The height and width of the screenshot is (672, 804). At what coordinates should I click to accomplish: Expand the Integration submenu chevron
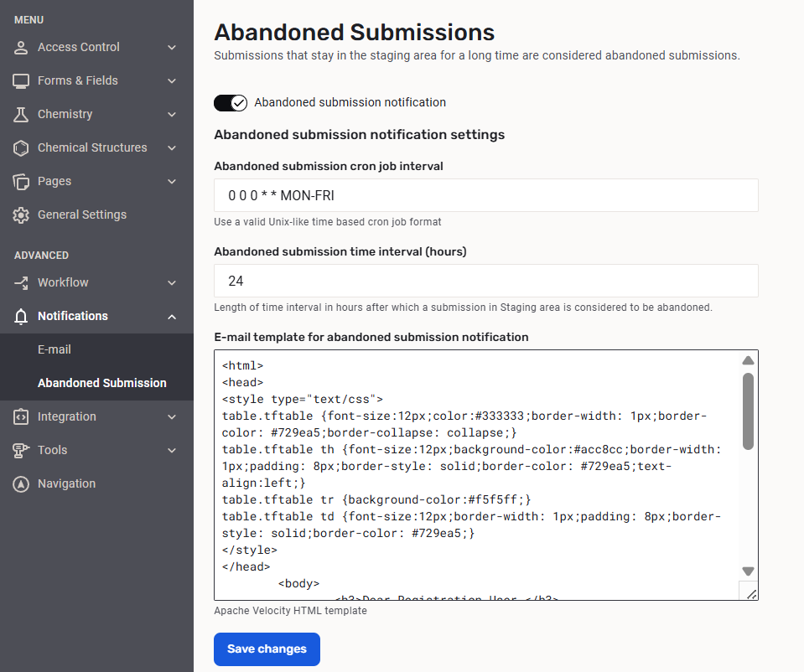172,417
